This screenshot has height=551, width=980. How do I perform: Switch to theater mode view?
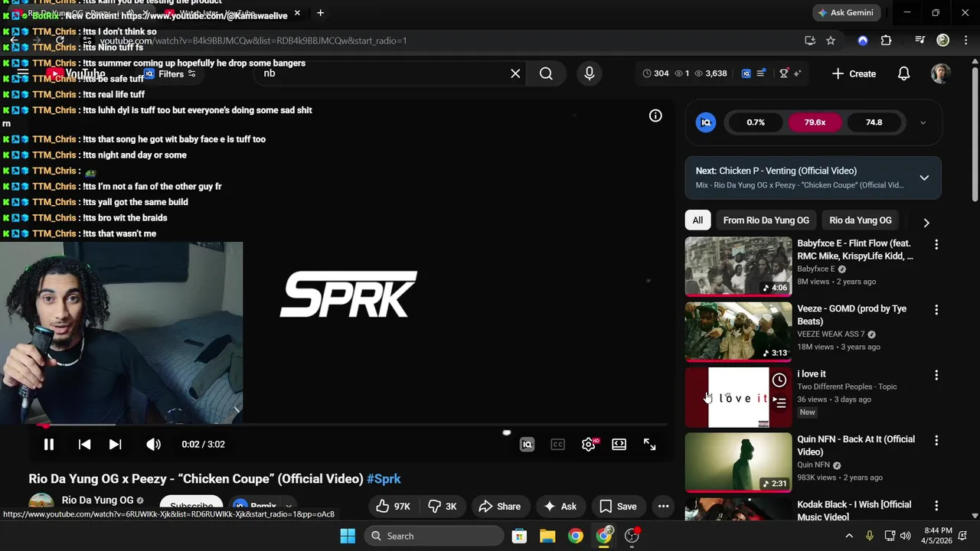pos(619,444)
